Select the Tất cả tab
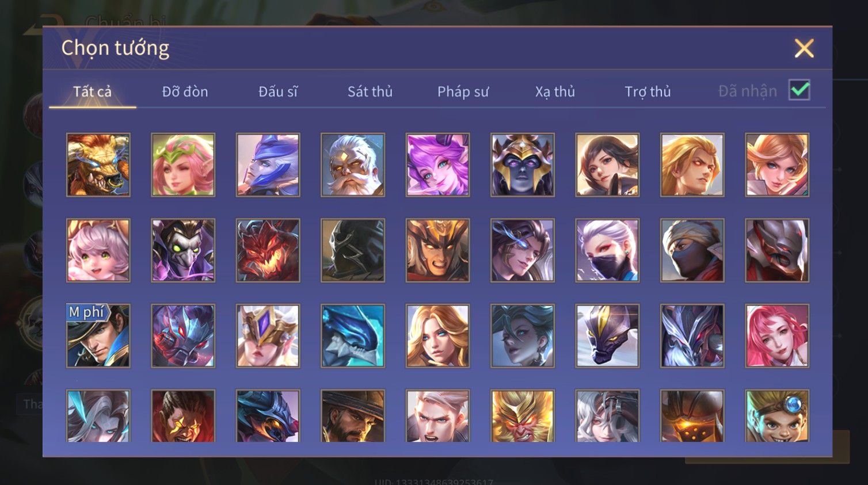The width and height of the screenshot is (868, 485). pyautogui.click(x=92, y=91)
